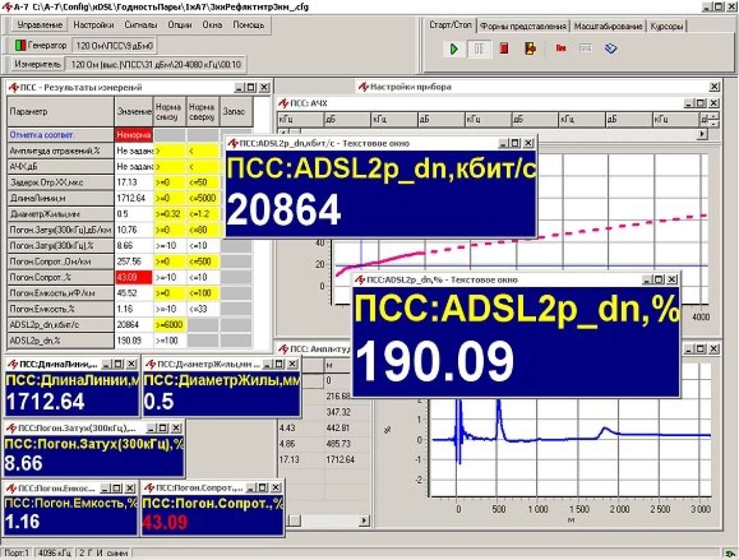Click right arrow of amplitude table horizontal scrollbar
The height and width of the screenshot is (560, 739).
pos(364,520)
